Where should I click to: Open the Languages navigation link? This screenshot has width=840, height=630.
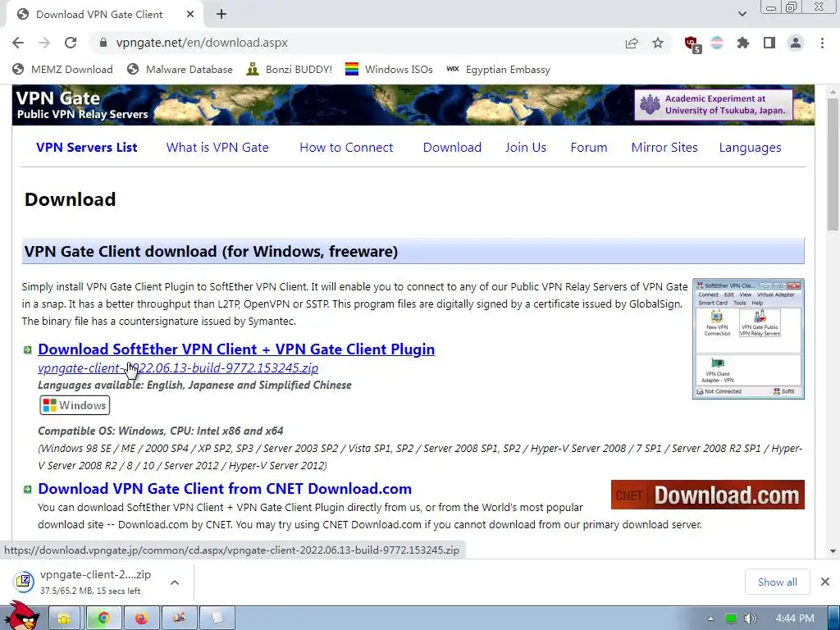coord(750,148)
